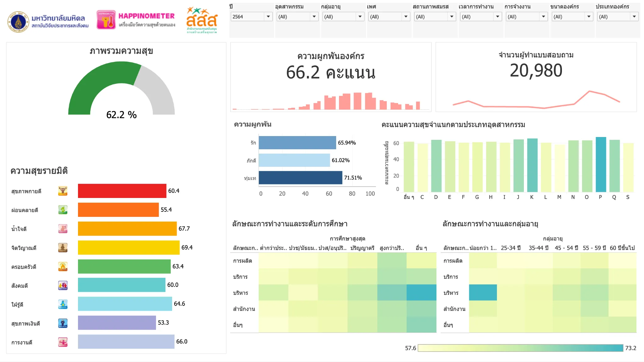
Task: Expand the อุตสาหกรรม industry filter
Action: (314, 17)
